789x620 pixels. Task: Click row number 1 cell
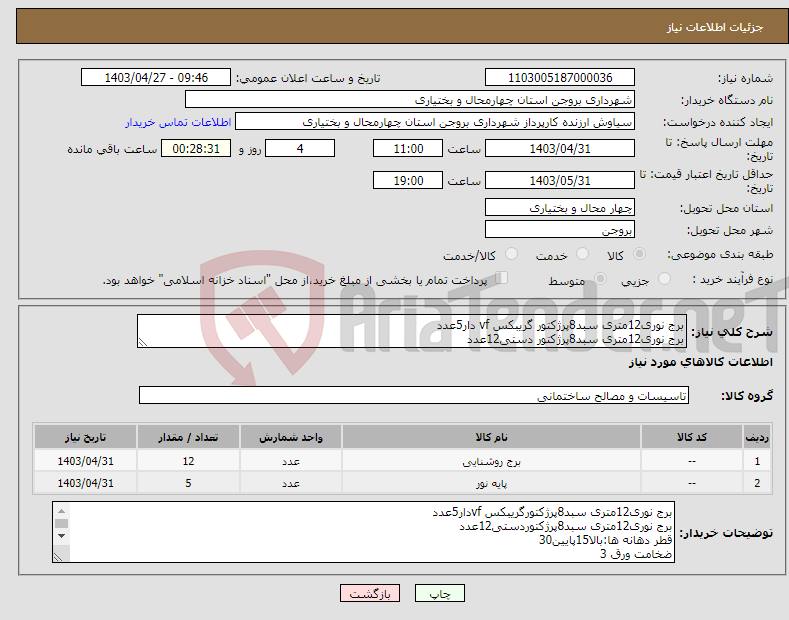point(757,461)
